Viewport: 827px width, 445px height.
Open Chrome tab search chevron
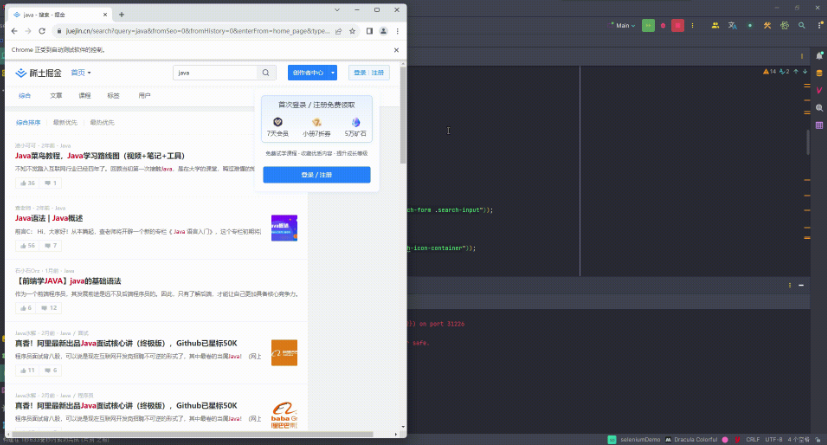click(337, 10)
